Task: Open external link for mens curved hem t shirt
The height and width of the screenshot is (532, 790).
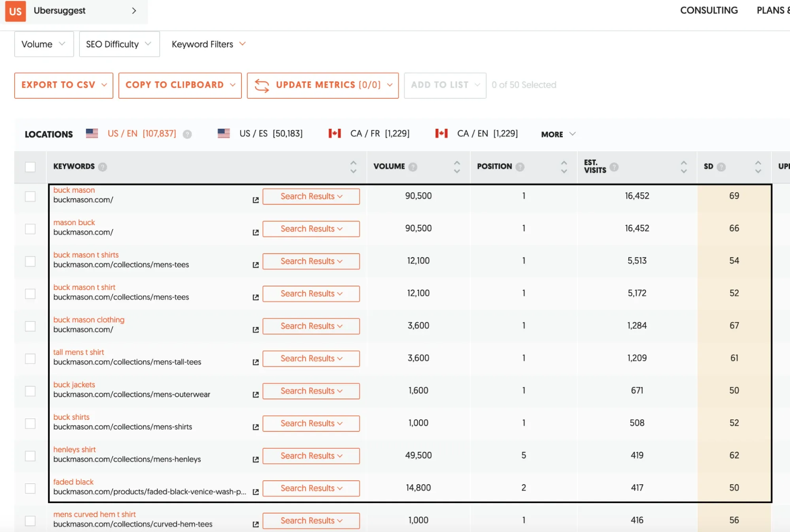Action: 256,524
